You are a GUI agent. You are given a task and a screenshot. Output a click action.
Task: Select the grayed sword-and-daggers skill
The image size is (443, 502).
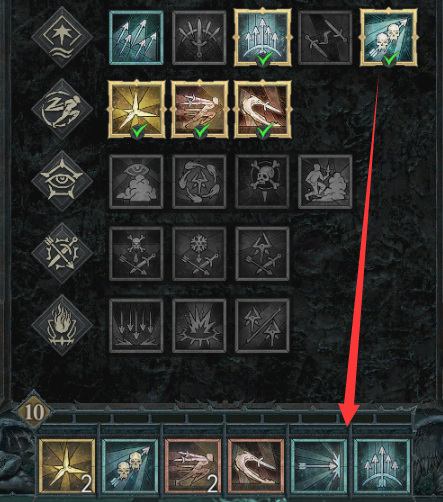pyautogui.click(x=199, y=37)
